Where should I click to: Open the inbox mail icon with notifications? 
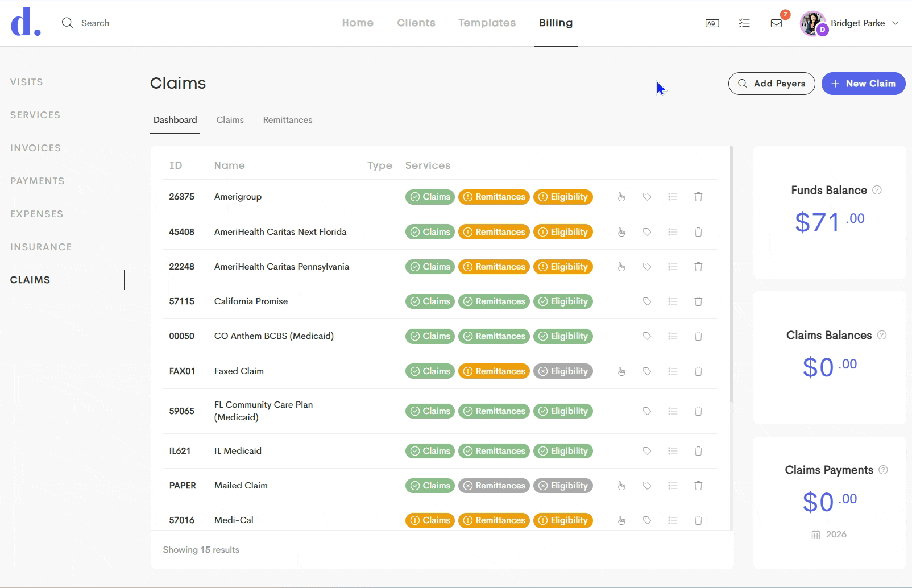point(776,23)
